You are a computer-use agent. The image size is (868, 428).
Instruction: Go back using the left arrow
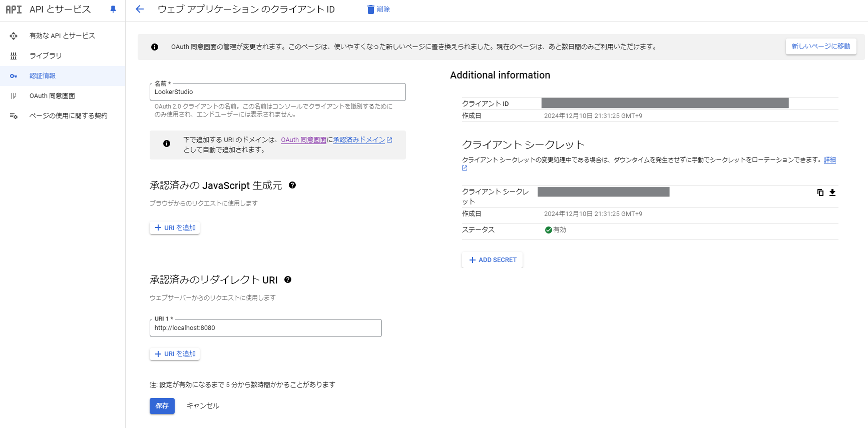pyautogui.click(x=140, y=9)
